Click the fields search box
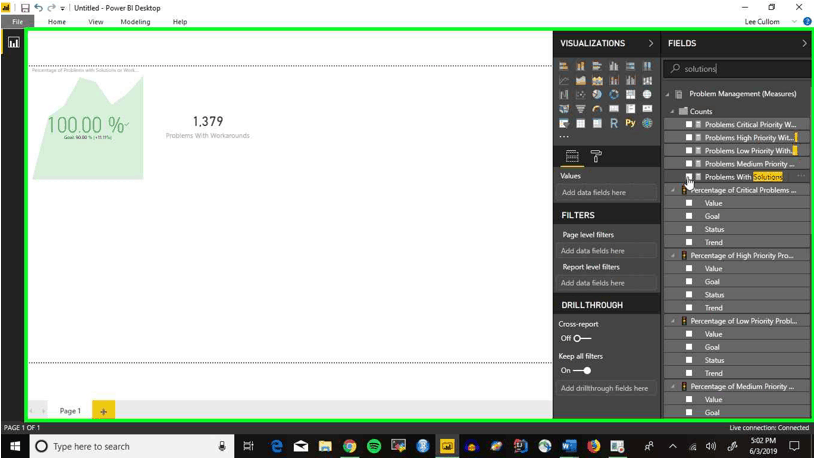This screenshot has width=816, height=460. coord(737,69)
